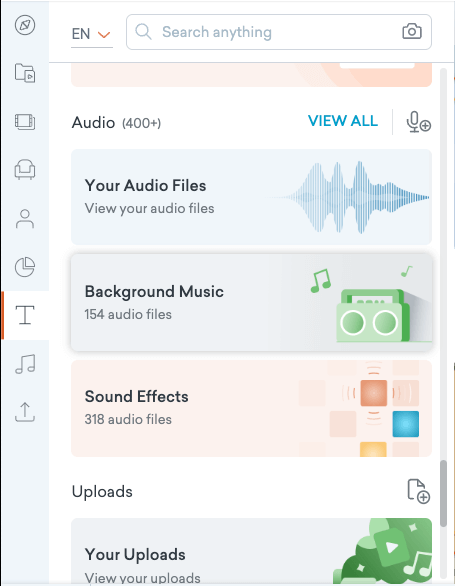
Task: Open the upload arrow sidebar icon
Action: (x=25, y=412)
